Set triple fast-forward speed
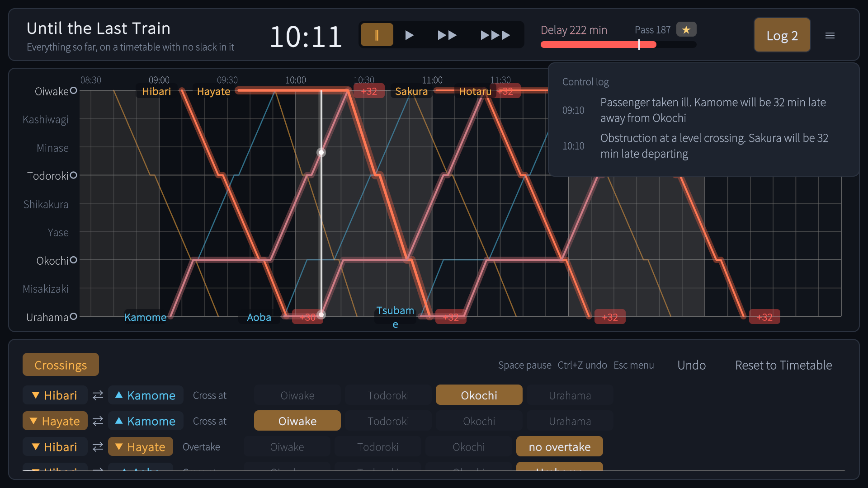Screen dimensions: 868x488 495,35
